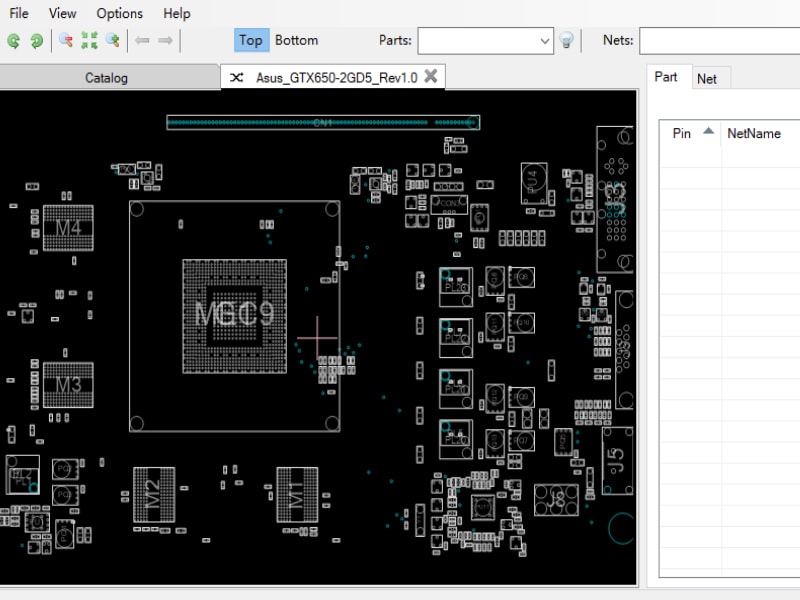Select memory chip M2 on the board
Image resolution: width=800 pixels, height=600 pixels.
[154, 495]
